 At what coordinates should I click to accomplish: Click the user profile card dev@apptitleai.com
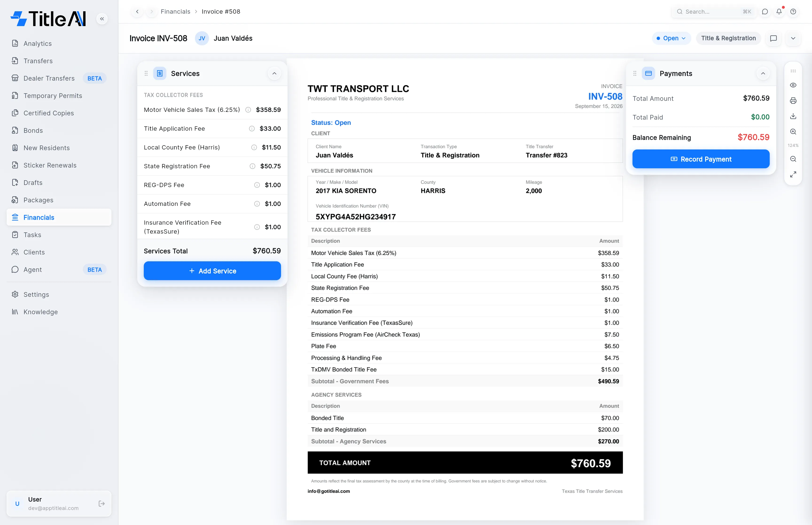[x=59, y=504]
